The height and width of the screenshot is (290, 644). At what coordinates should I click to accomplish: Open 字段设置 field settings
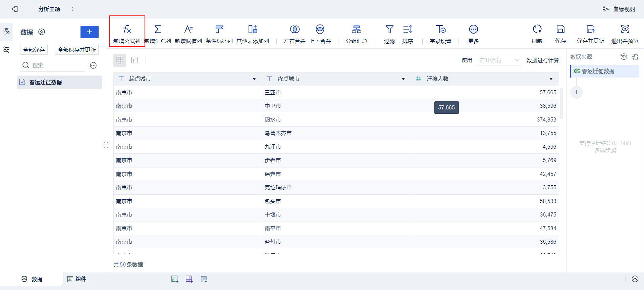pos(440,34)
